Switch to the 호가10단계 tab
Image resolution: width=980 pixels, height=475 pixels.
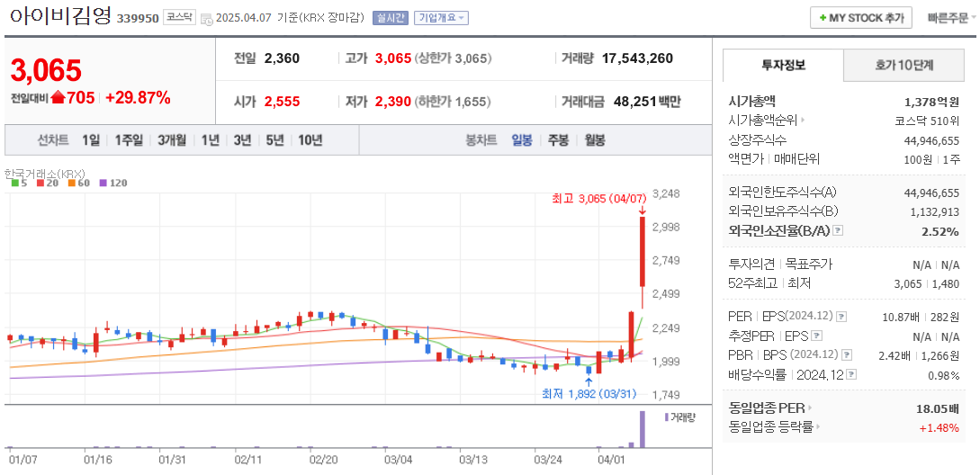coord(904,65)
